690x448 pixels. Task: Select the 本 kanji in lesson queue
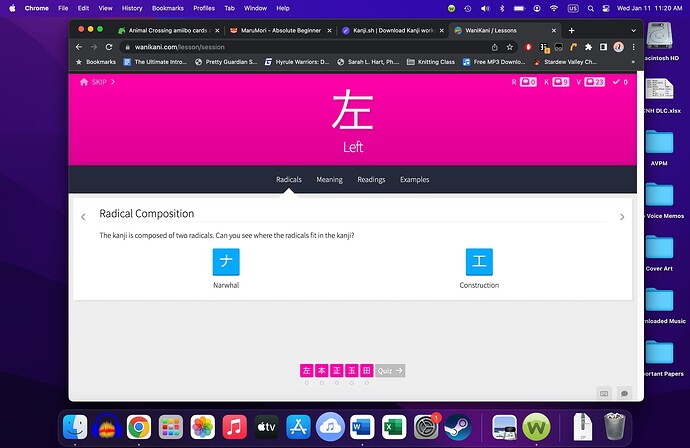(322, 371)
